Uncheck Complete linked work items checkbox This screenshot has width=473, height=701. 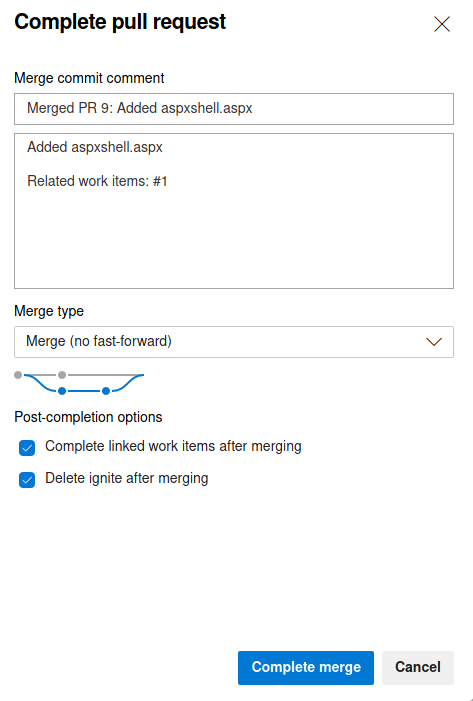[x=27, y=448]
